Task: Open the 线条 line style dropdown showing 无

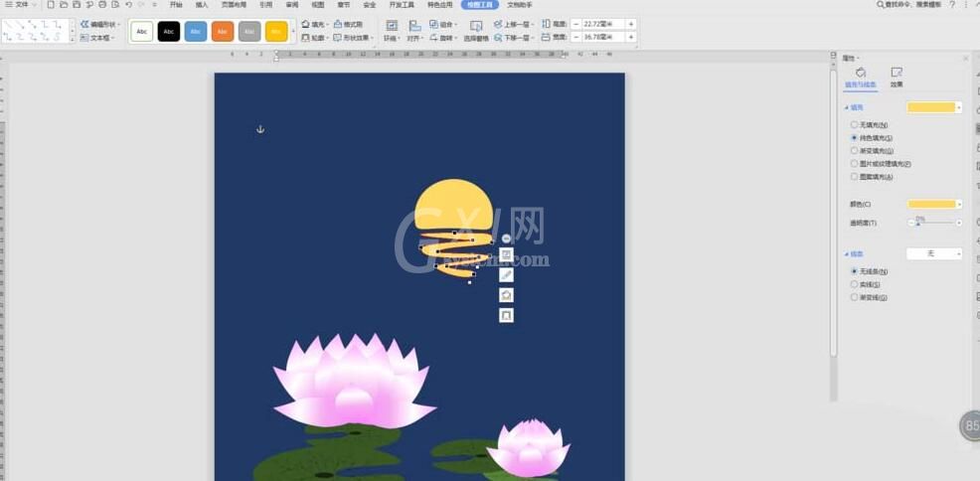Action: [x=934, y=253]
